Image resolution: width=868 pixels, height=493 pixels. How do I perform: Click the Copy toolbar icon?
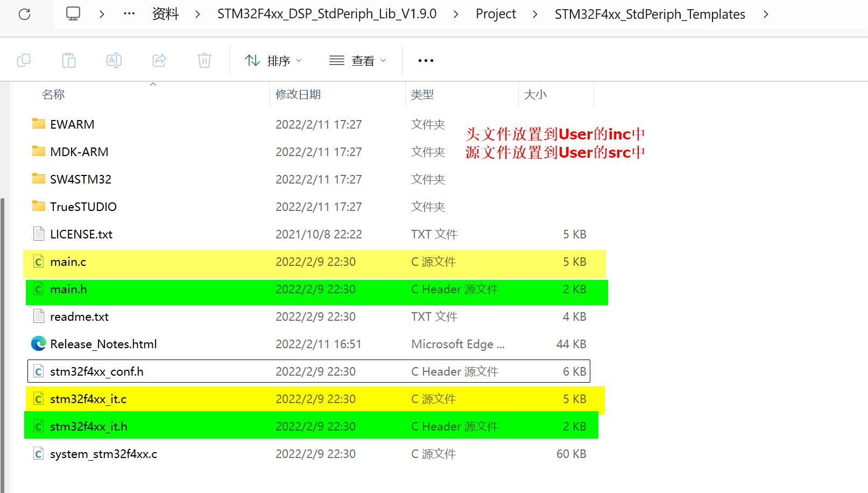24,60
